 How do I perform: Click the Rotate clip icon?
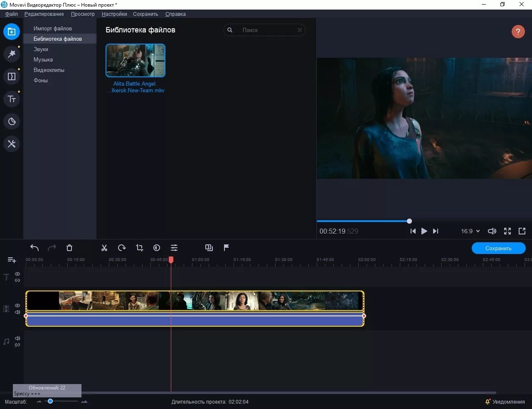coord(121,248)
